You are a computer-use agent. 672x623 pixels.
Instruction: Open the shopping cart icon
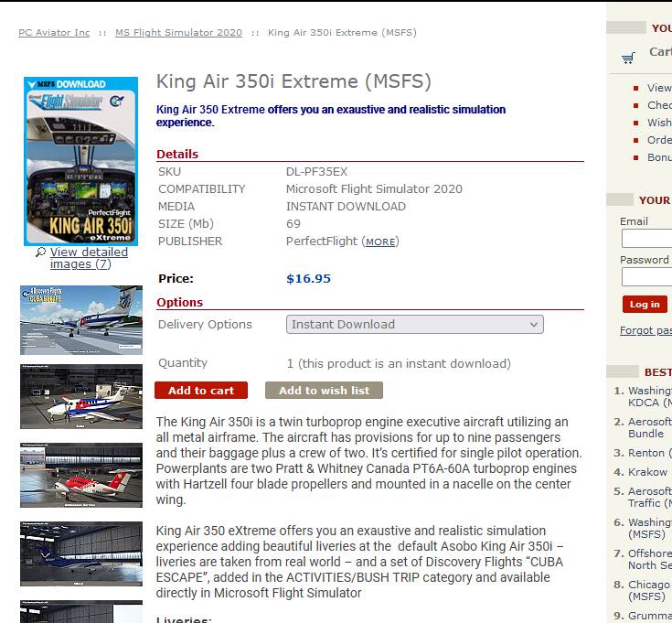click(x=628, y=58)
